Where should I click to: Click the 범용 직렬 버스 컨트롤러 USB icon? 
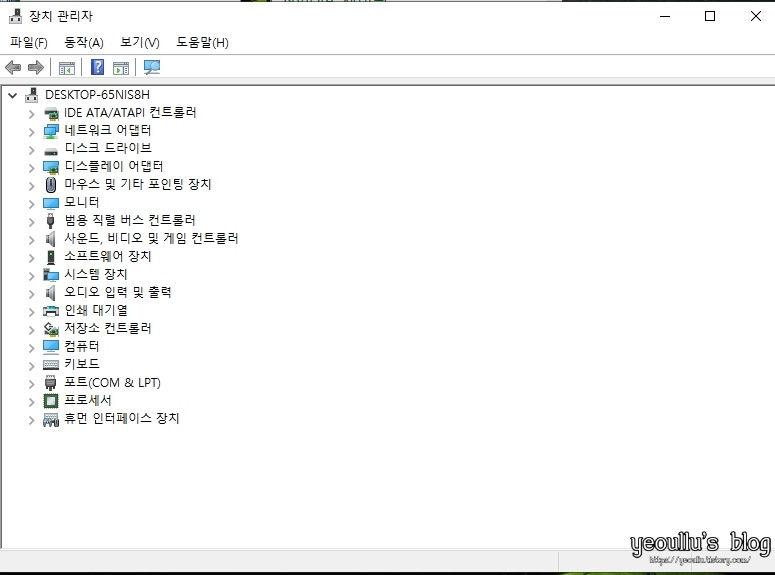coord(50,221)
